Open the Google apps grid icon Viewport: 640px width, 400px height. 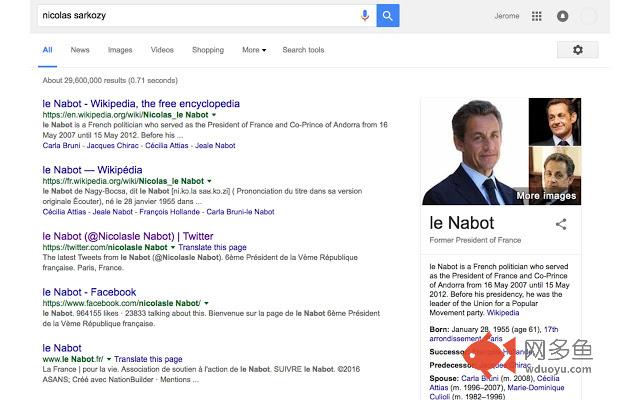pos(536,16)
